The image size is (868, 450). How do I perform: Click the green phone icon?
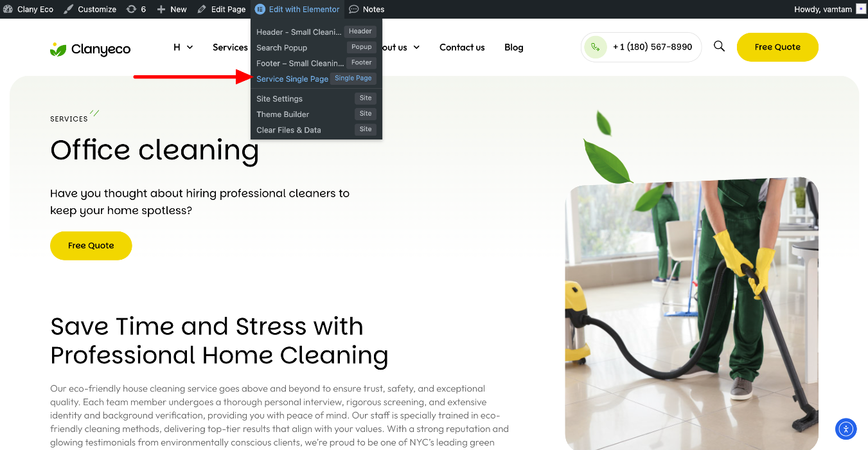[596, 47]
